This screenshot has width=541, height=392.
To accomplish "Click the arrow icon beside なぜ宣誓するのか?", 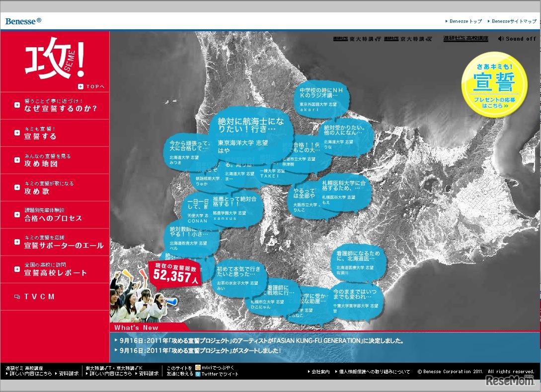I will [17, 105].
